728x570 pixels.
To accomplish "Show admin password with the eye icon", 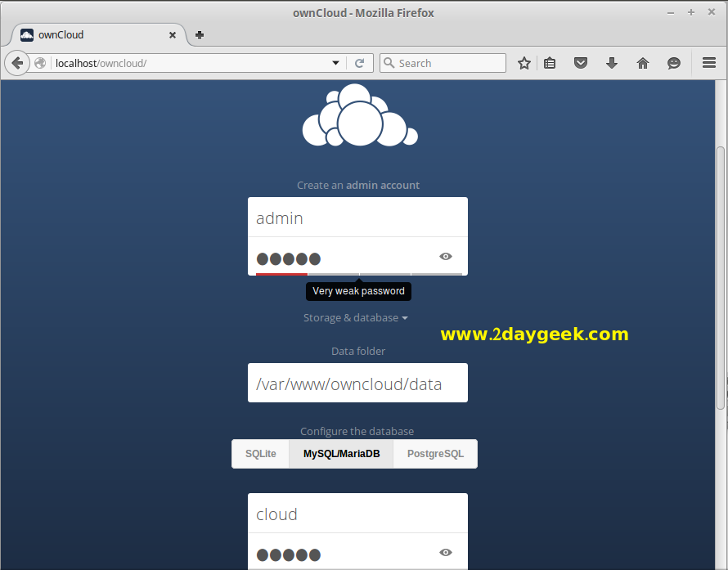I will pos(446,256).
